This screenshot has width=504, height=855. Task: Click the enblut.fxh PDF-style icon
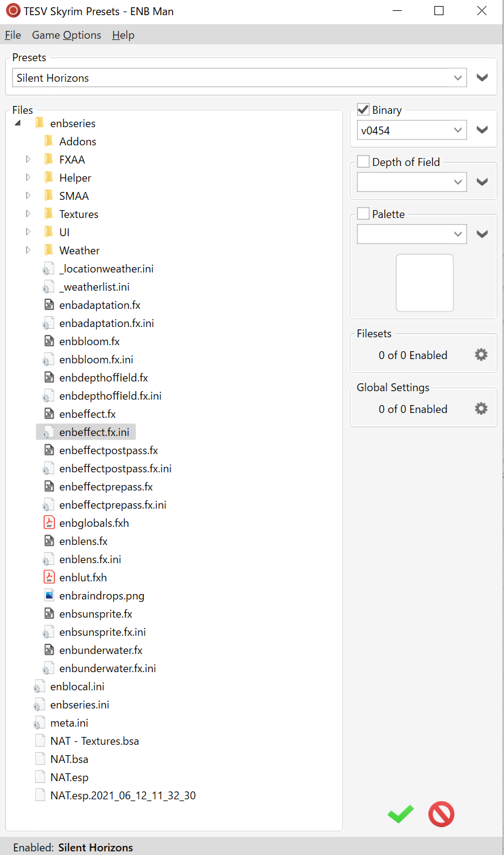tap(49, 577)
